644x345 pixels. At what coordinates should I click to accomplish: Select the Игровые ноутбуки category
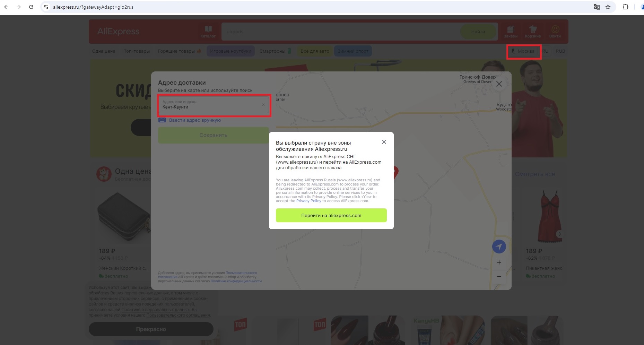(230, 51)
